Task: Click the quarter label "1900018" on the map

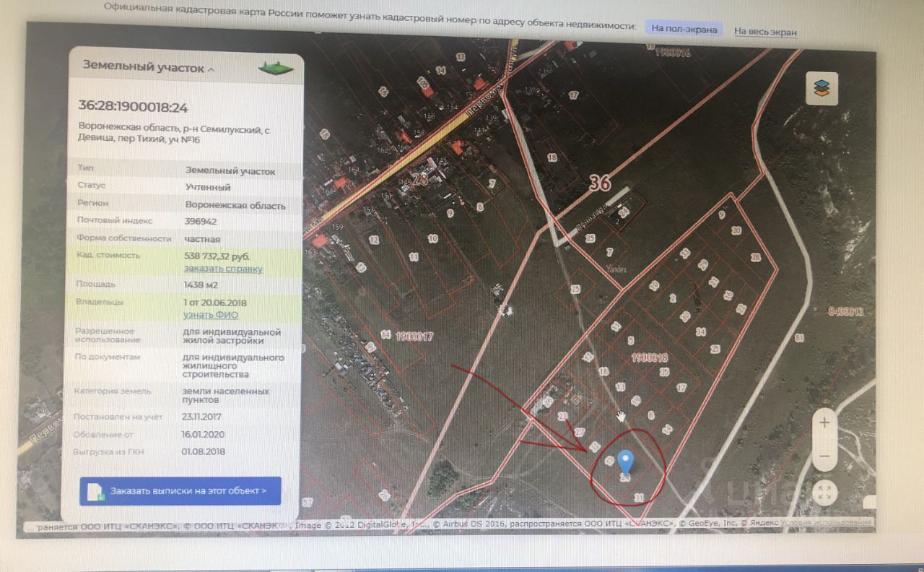Action: click(x=649, y=358)
